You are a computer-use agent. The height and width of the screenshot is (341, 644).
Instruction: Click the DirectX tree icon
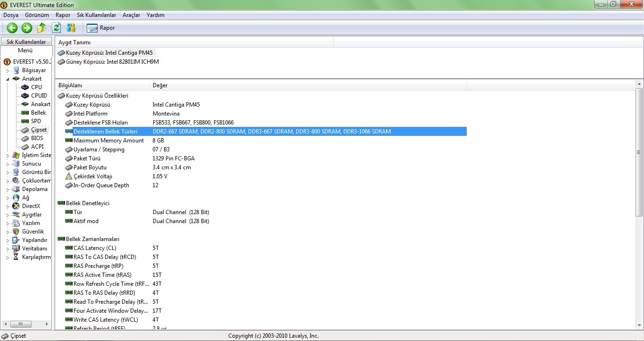tap(16, 206)
